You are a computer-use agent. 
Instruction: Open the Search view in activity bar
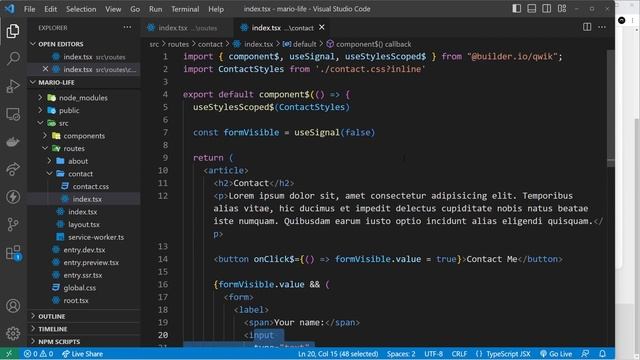(13, 58)
